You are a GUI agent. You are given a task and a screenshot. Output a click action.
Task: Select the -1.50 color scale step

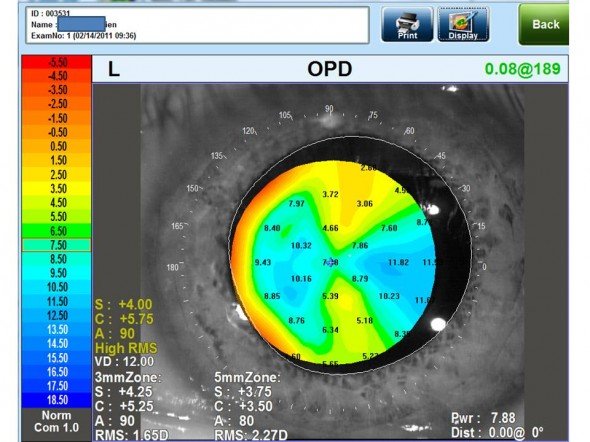56,118
